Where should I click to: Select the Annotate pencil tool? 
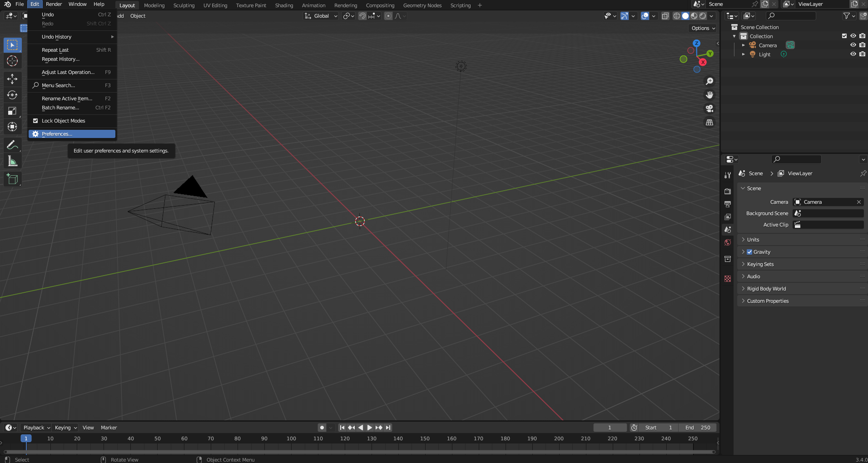pos(12,145)
